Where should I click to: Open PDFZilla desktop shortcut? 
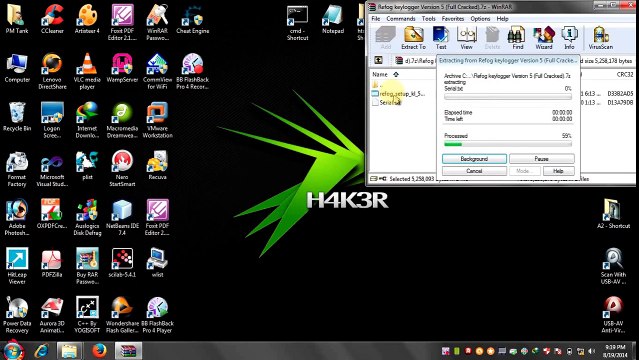(x=52, y=263)
